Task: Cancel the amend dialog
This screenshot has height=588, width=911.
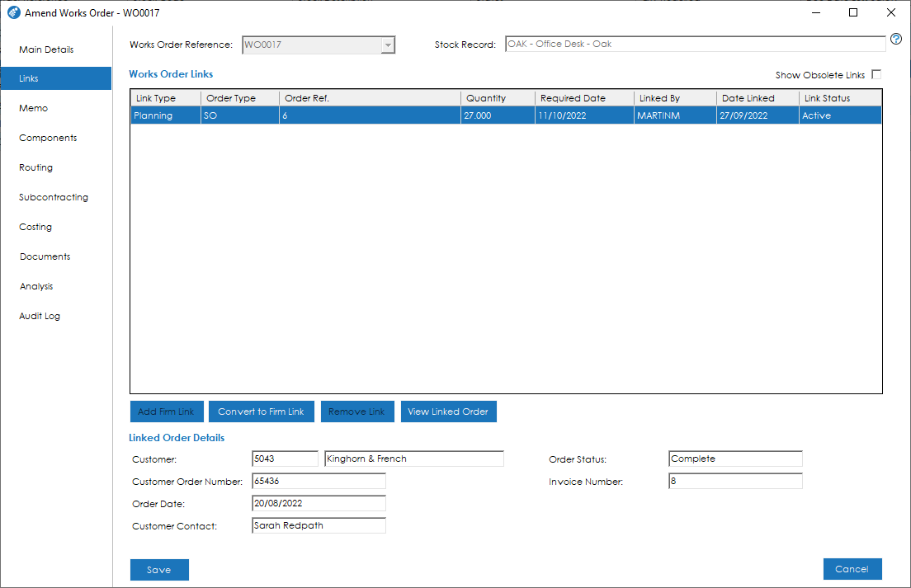Action: pos(852,569)
